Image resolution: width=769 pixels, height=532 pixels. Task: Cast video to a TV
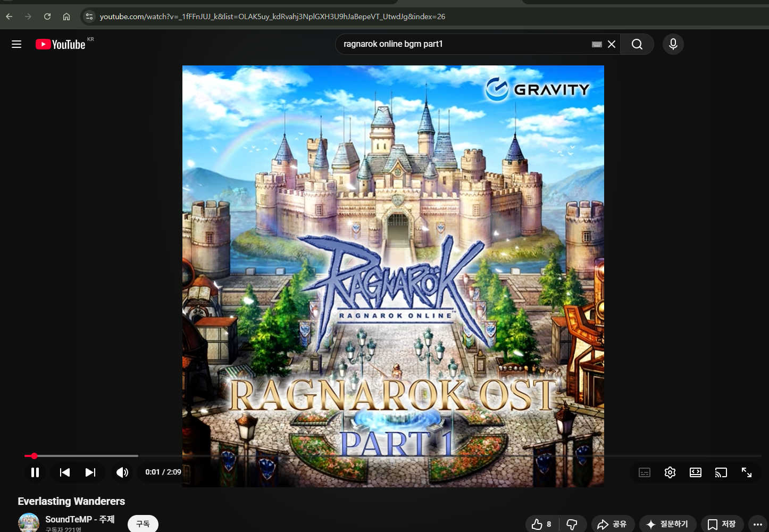tap(721, 472)
